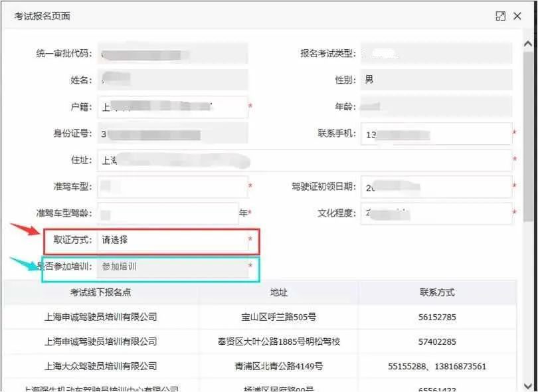Click the 统一审批代码 field
The height and width of the screenshot is (392, 538).
(x=172, y=54)
